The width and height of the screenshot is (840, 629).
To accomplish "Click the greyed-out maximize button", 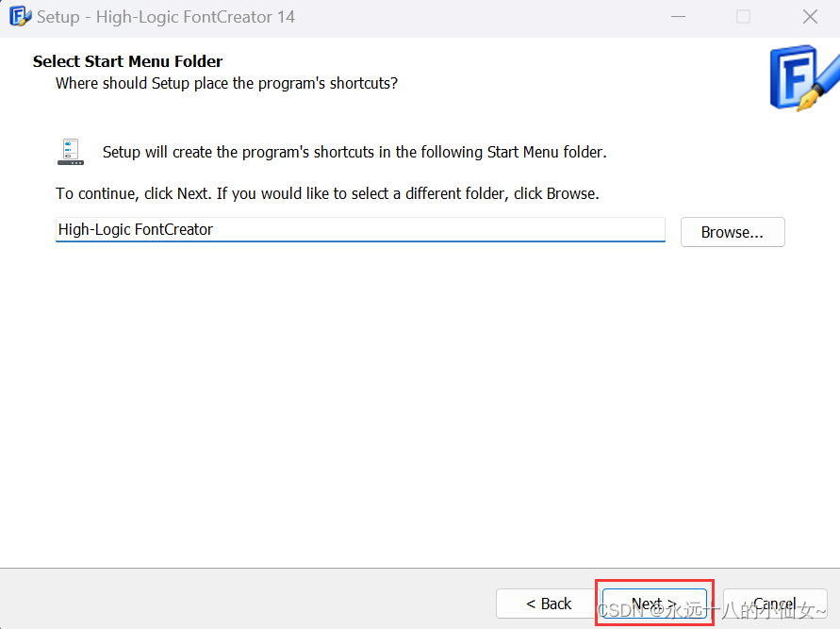I will 744,17.
